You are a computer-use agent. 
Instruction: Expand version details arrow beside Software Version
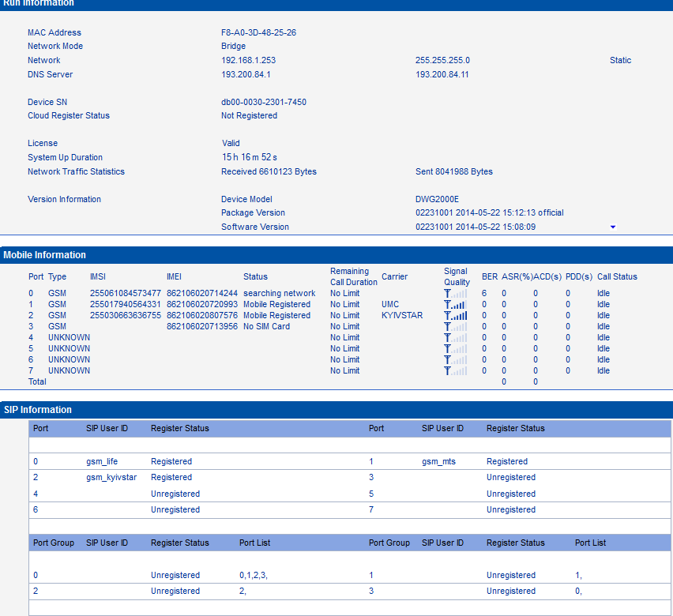pos(612,227)
